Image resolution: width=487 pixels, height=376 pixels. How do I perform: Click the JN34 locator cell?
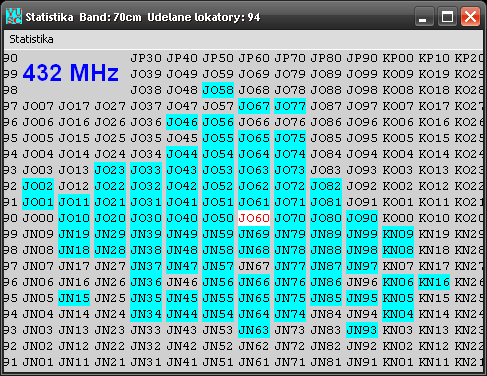(x=146, y=314)
